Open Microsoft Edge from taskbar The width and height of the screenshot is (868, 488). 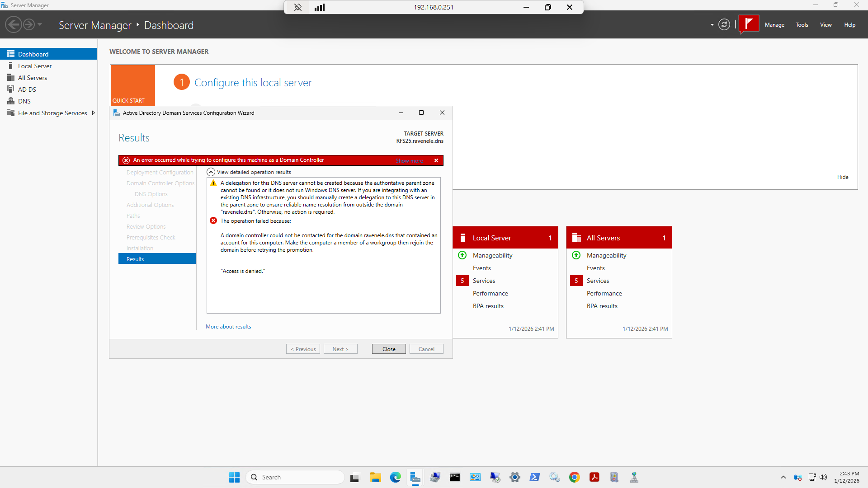(x=395, y=477)
